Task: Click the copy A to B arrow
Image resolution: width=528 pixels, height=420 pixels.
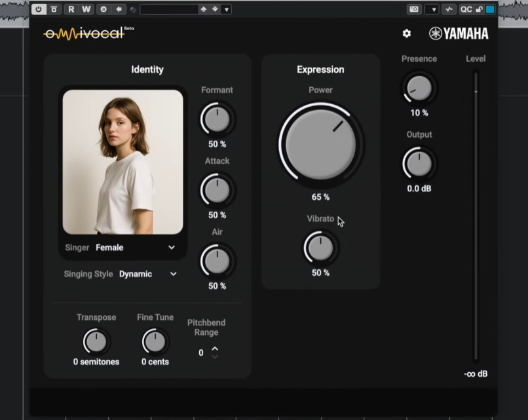Action: (119, 9)
